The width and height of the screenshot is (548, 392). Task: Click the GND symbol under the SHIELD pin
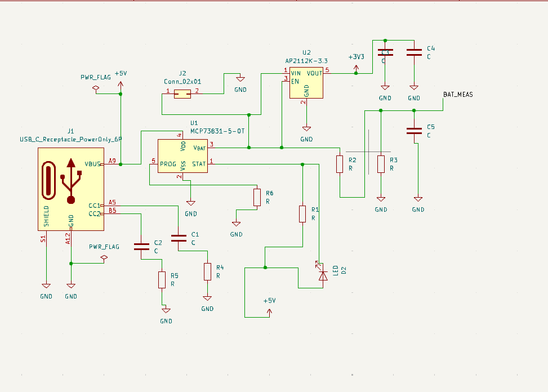[46, 286]
